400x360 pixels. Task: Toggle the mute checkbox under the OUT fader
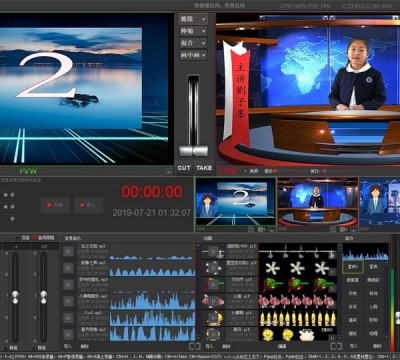click(x=34, y=348)
